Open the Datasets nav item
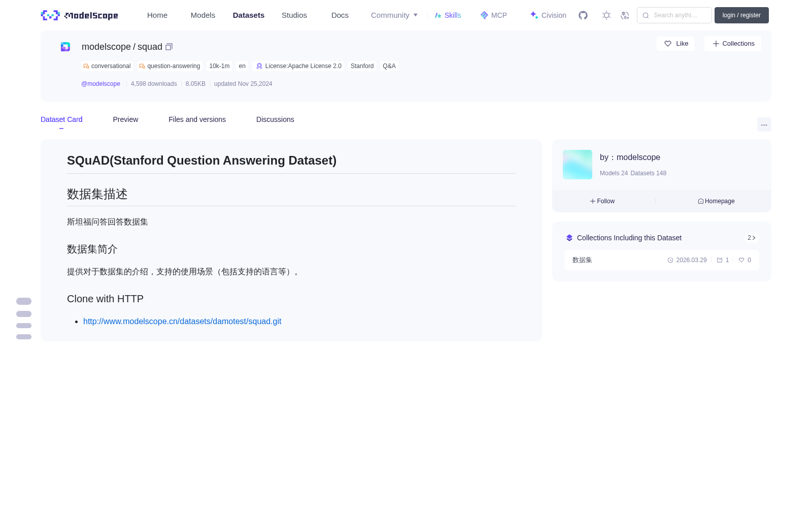This screenshot has width=812, height=508. pos(249,15)
